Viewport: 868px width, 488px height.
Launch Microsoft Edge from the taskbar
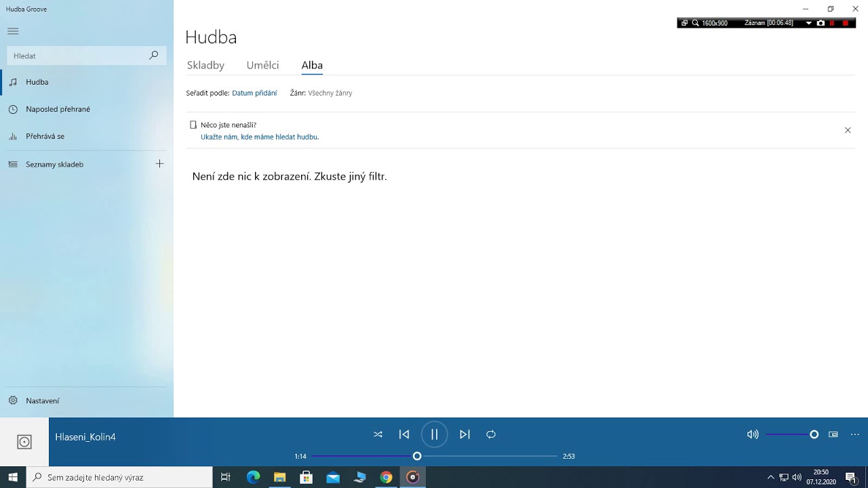tap(253, 477)
